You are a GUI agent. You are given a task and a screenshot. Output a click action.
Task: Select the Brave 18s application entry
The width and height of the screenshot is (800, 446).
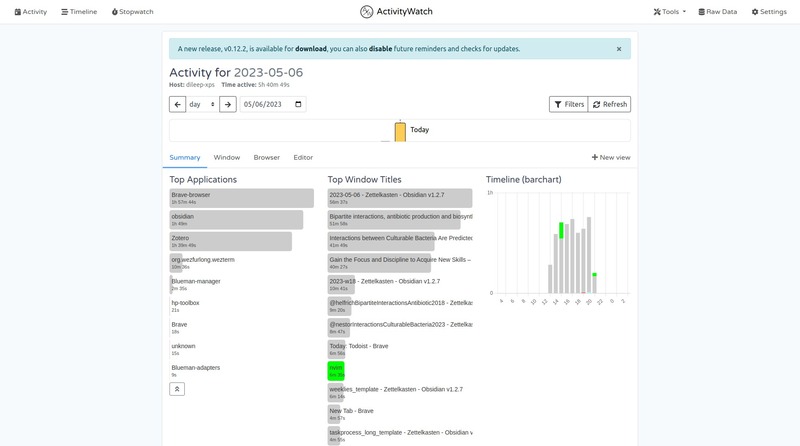coord(179,328)
